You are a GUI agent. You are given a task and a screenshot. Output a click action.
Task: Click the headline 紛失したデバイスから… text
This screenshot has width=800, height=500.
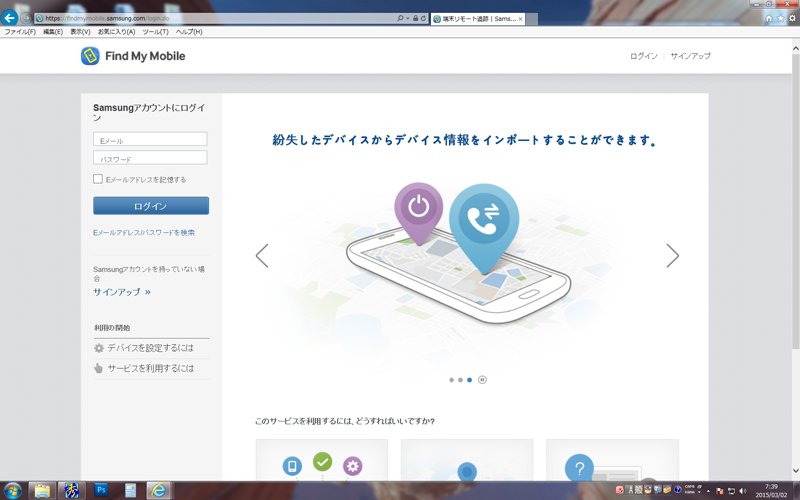pyautogui.click(x=465, y=140)
